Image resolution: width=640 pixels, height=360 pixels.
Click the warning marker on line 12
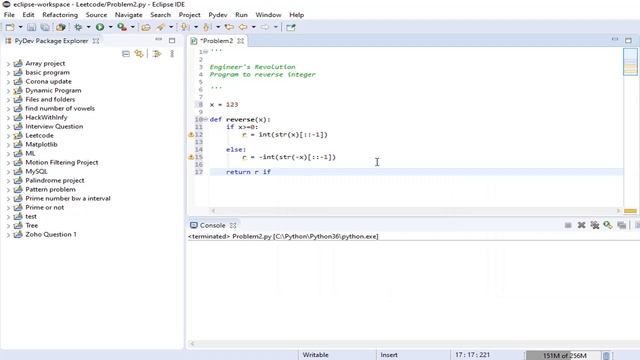coord(191,134)
